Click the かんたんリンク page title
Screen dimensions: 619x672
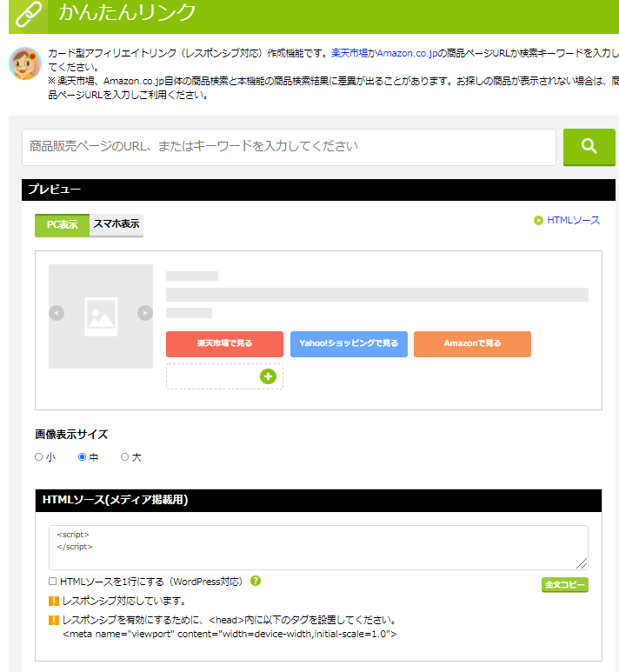coord(127,12)
